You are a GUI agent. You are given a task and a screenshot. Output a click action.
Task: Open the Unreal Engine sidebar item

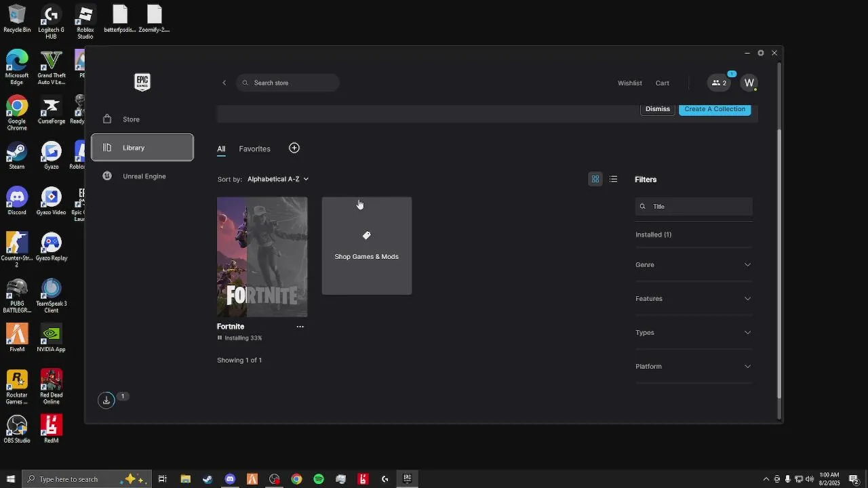coord(142,176)
